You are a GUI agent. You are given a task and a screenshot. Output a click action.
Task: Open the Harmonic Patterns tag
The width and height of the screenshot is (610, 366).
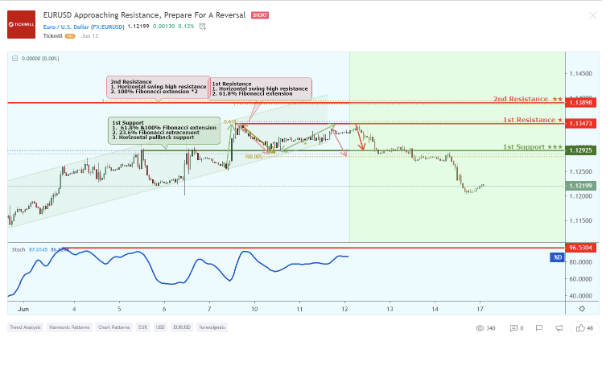[69, 327]
